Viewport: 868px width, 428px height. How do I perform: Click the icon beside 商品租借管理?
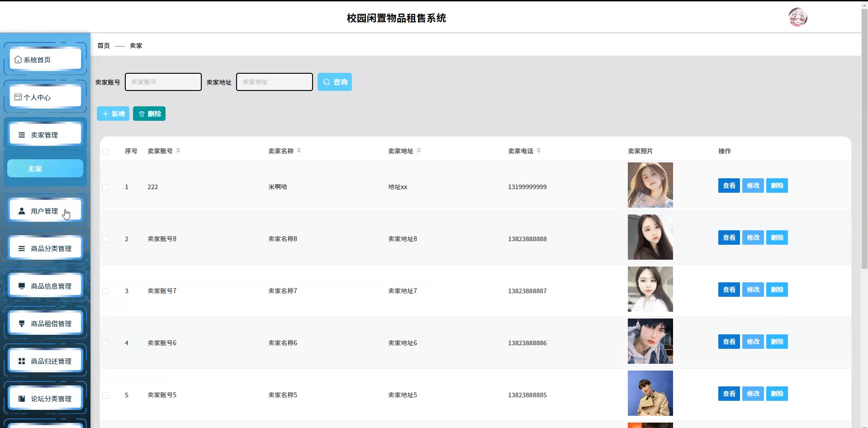tap(22, 323)
